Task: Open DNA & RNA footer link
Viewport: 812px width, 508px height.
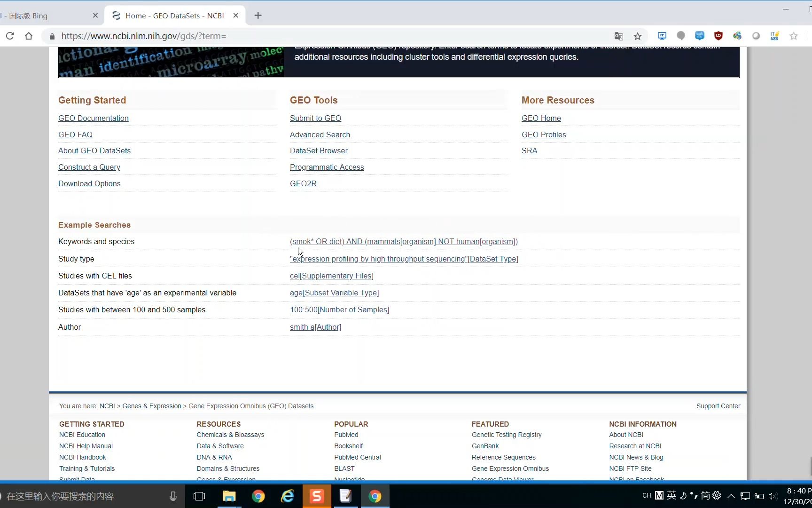Action: [x=214, y=457]
